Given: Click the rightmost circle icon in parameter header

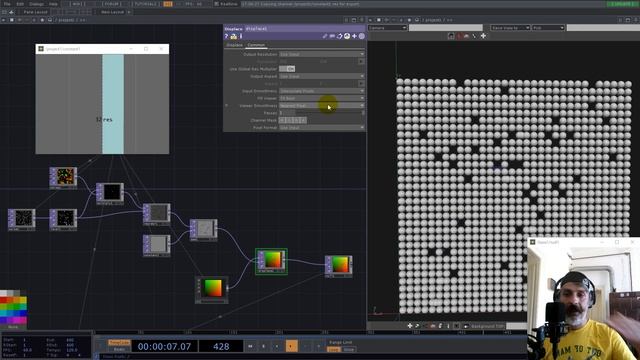Looking at the screenshot, I should [362, 36].
